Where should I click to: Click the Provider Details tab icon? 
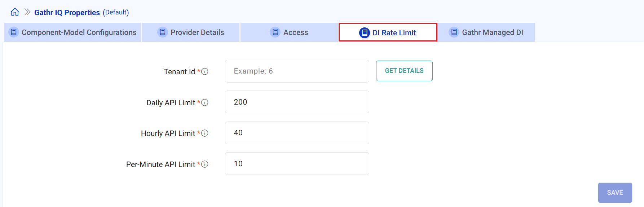[163, 32]
